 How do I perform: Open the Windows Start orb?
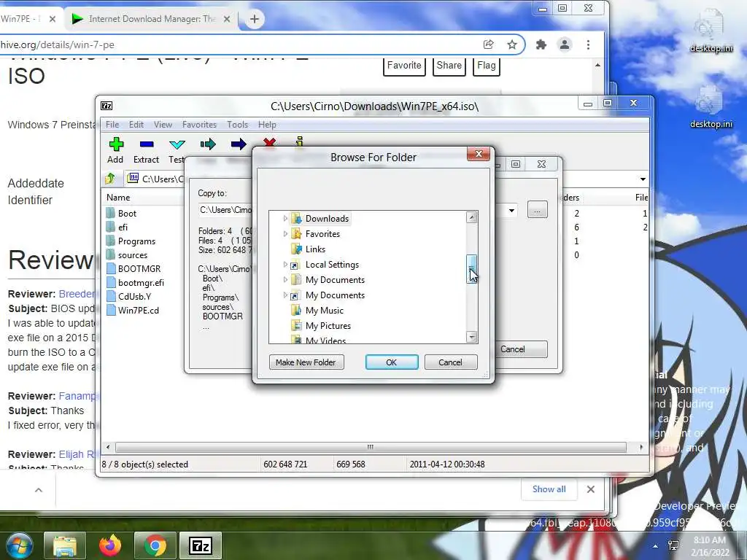(19, 545)
